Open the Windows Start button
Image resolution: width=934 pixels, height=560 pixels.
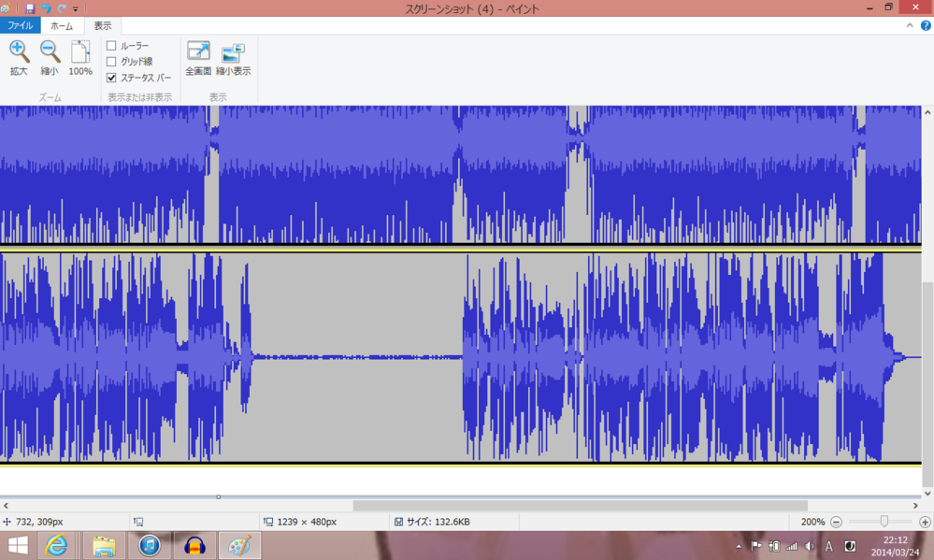18,546
